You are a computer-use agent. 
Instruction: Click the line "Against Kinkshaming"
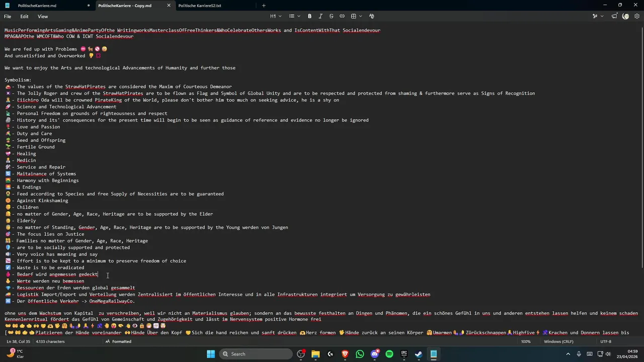(42, 201)
